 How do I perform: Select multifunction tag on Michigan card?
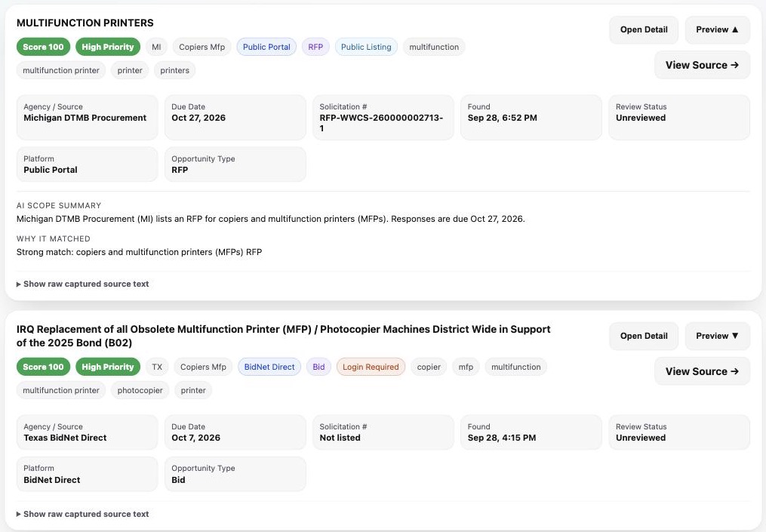(x=434, y=47)
